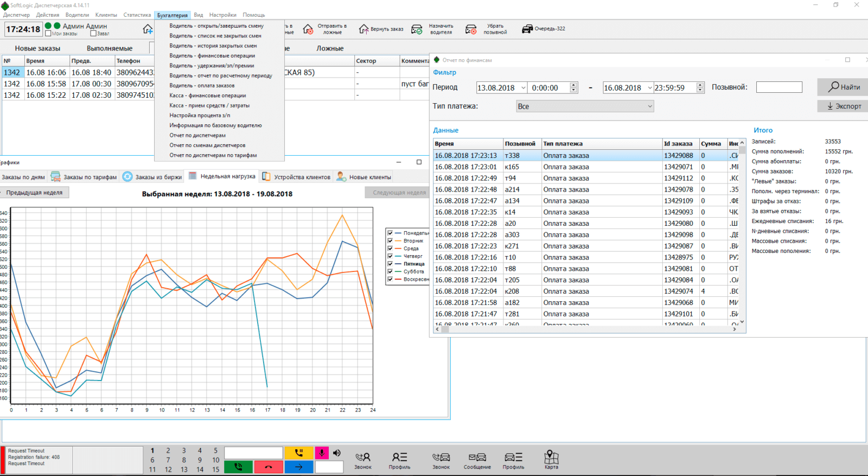Viewport: 868px width, 476px height.
Task: Click the Сообщение driver message icon
Action: coord(477,459)
